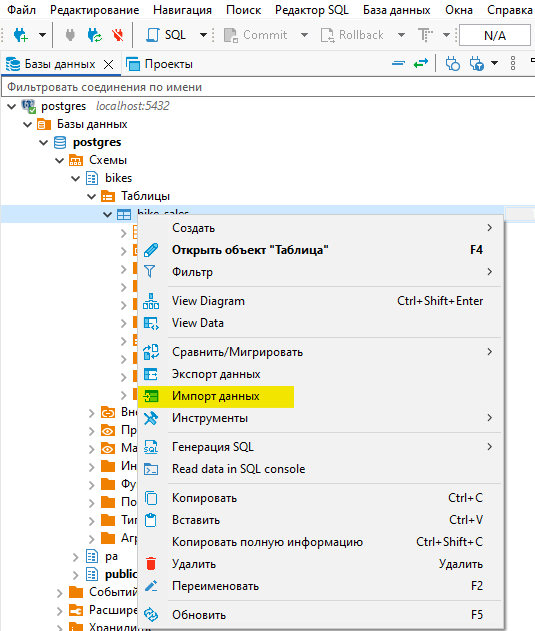Choose Удалить with red trash icon
The height and width of the screenshot is (631, 535).
tap(320, 564)
